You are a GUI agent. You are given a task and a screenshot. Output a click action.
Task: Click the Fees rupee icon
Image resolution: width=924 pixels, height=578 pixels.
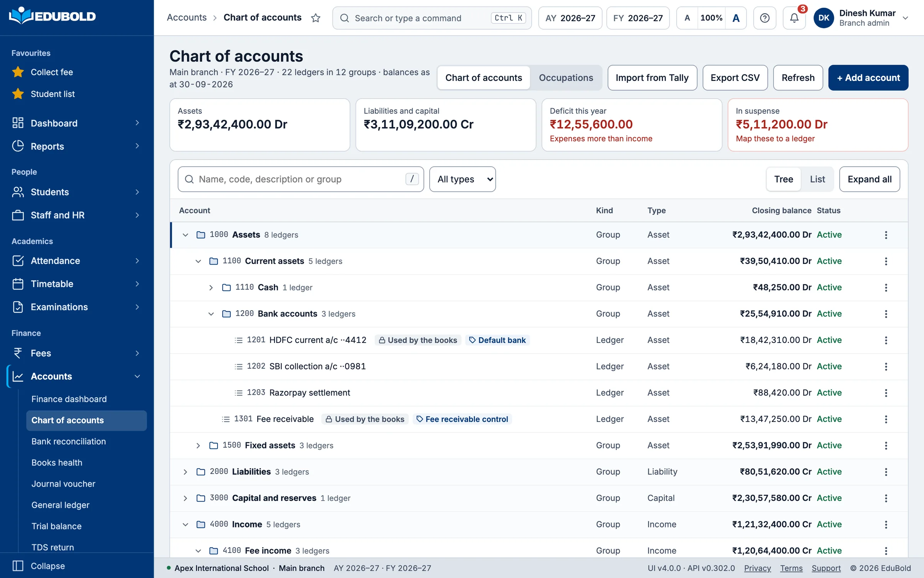click(18, 353)
